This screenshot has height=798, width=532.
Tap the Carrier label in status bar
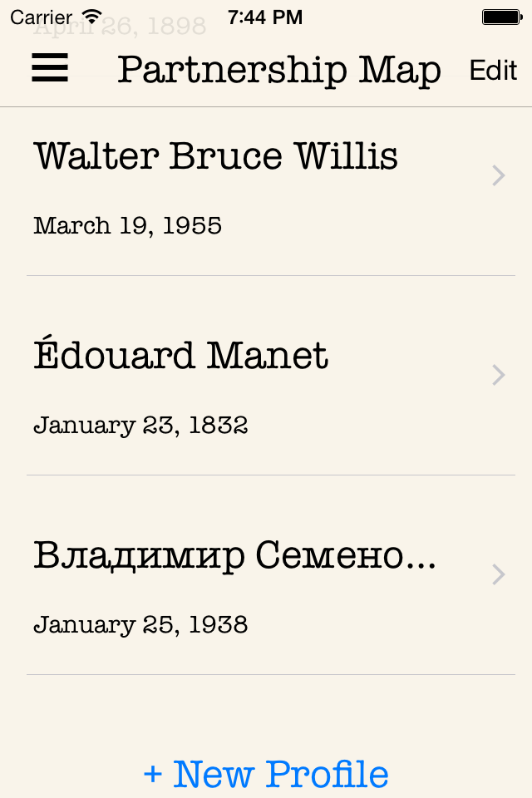click(x=42, y=17)
